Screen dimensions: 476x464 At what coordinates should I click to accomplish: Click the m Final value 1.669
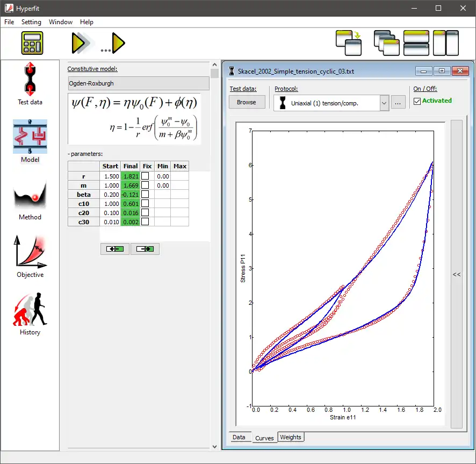point(130,185)
